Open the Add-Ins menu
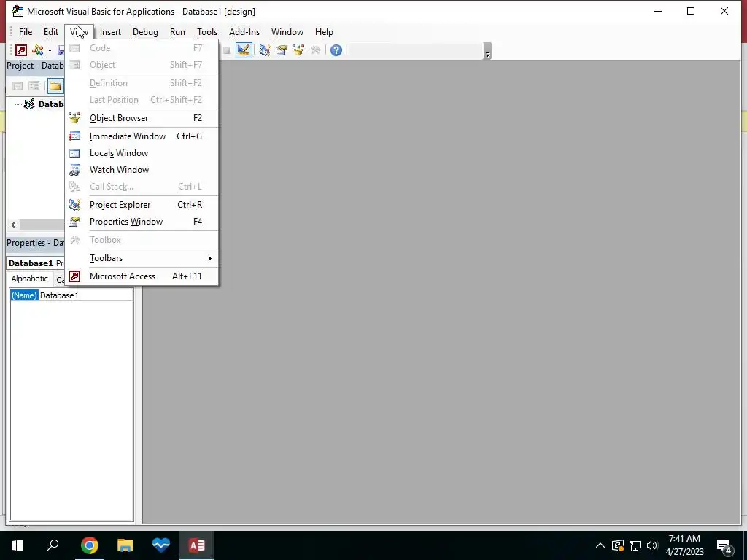The height and width of the screenshot is (560, 747). tap(244, 32)
